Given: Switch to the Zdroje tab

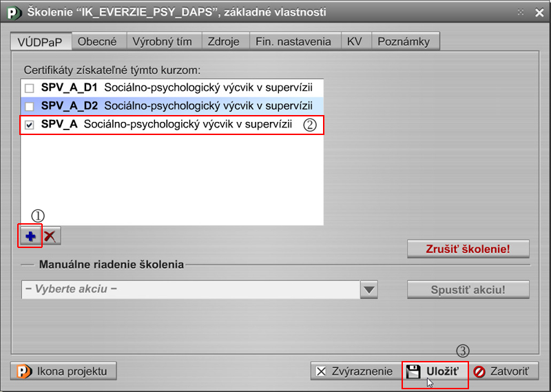Looking at the screenshot, I should (226, 41).
